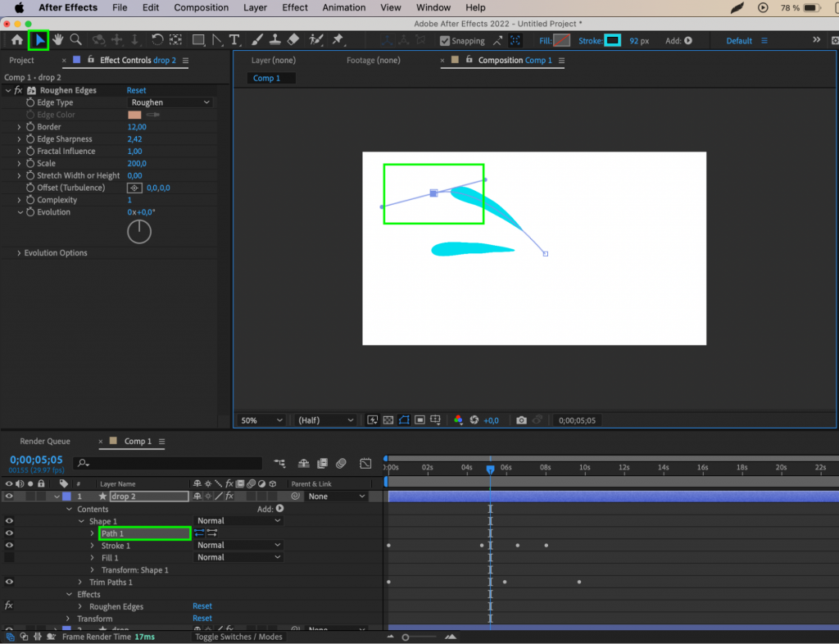Screen dimensions: 839x644
Task: Hide the drop 2 layer visibility
Action: point(8,496)
